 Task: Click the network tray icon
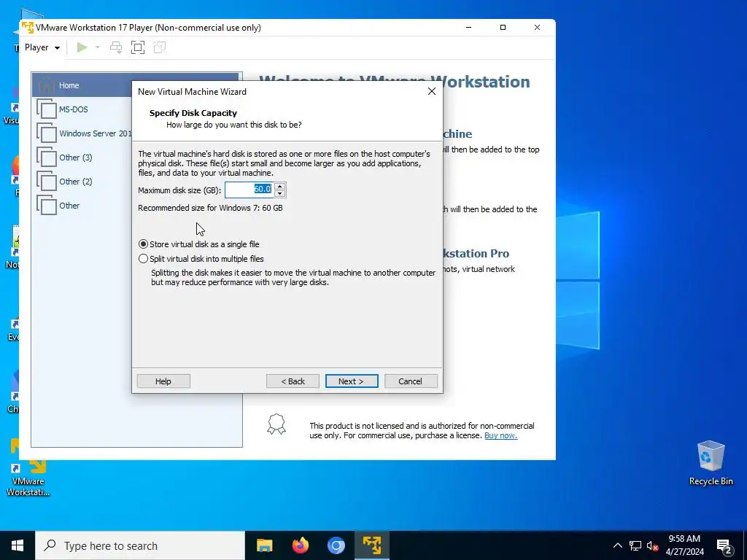[x=635, y=545]
